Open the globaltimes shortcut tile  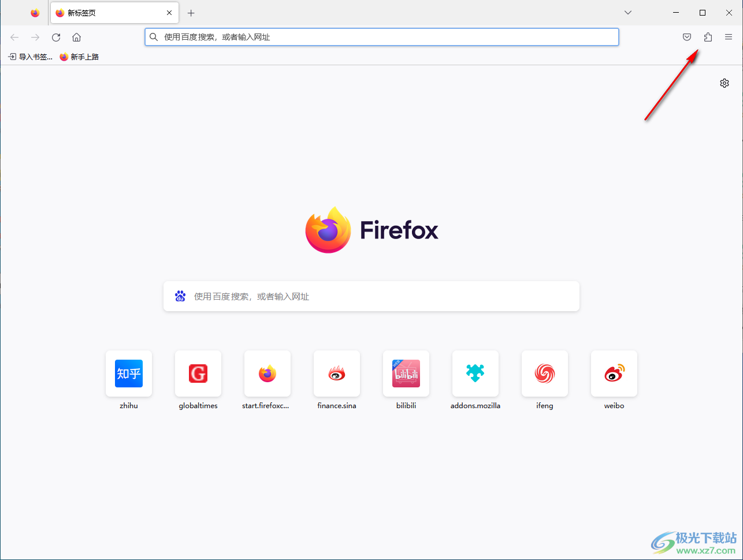[198, 374]
